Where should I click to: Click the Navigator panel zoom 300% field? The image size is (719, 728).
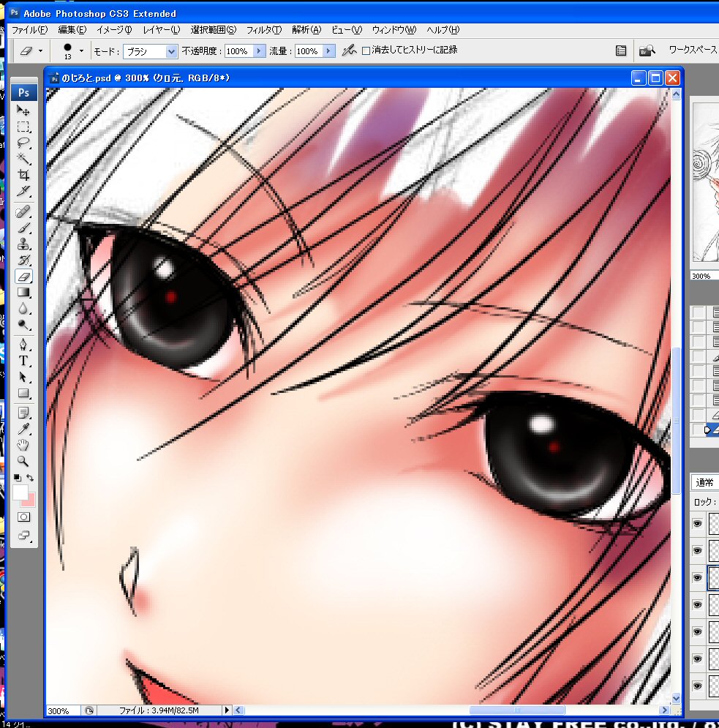(x=704, y=276)
